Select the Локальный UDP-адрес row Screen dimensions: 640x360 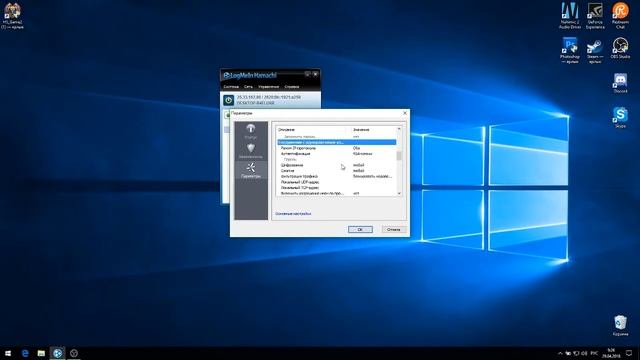point(336,182)
